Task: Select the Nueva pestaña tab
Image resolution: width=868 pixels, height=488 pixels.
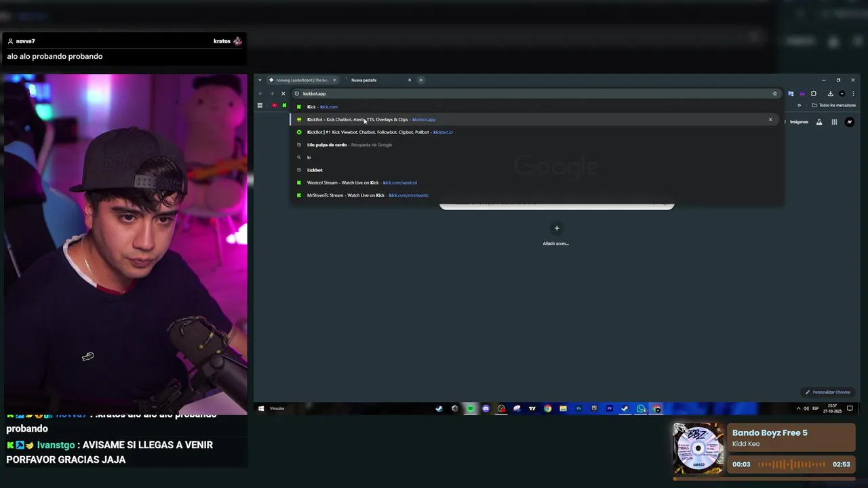Action: 378,80
